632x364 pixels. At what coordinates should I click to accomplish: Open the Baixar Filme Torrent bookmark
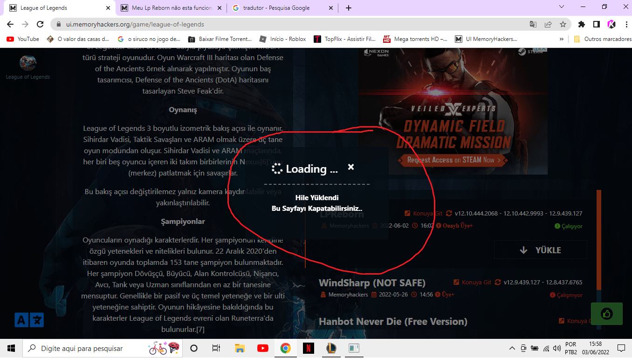[220, 39]
